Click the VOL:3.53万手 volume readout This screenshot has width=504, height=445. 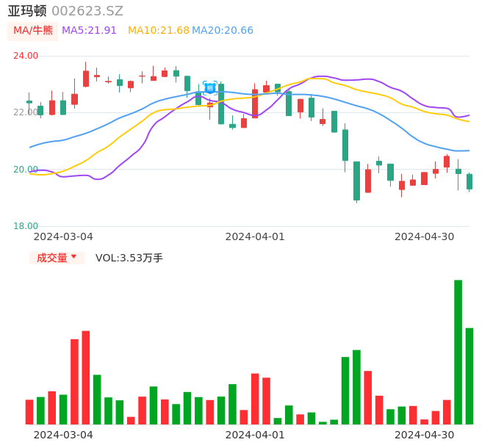click(x=129, y=258)
